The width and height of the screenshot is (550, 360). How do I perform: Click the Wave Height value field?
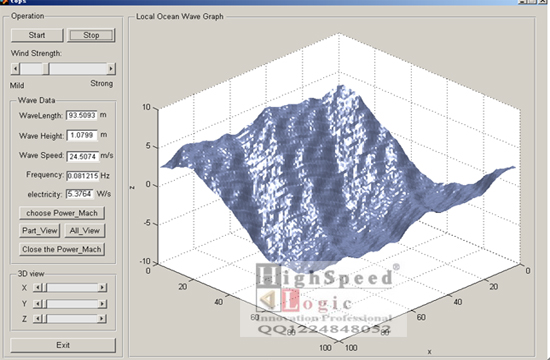[82, 135]
